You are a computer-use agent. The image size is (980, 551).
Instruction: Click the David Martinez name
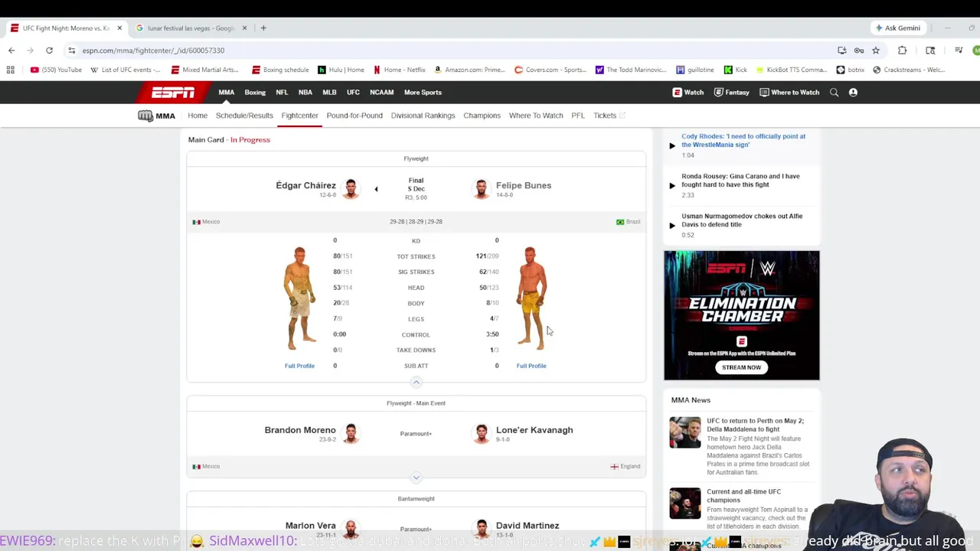528,526
